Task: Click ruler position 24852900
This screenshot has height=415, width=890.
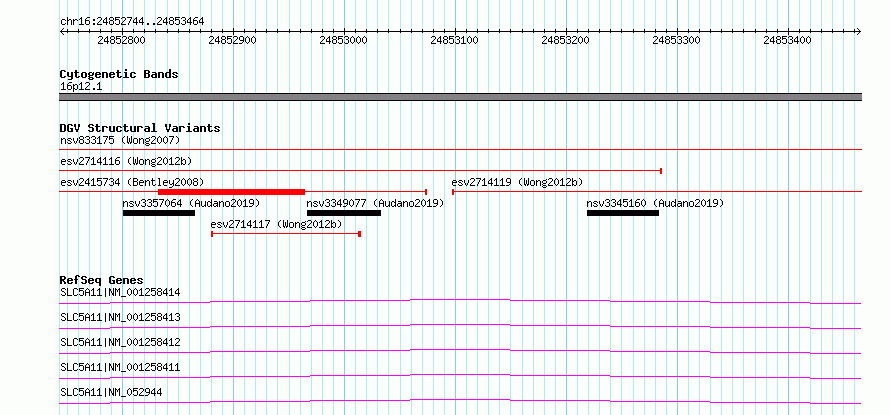Action: 233,40
